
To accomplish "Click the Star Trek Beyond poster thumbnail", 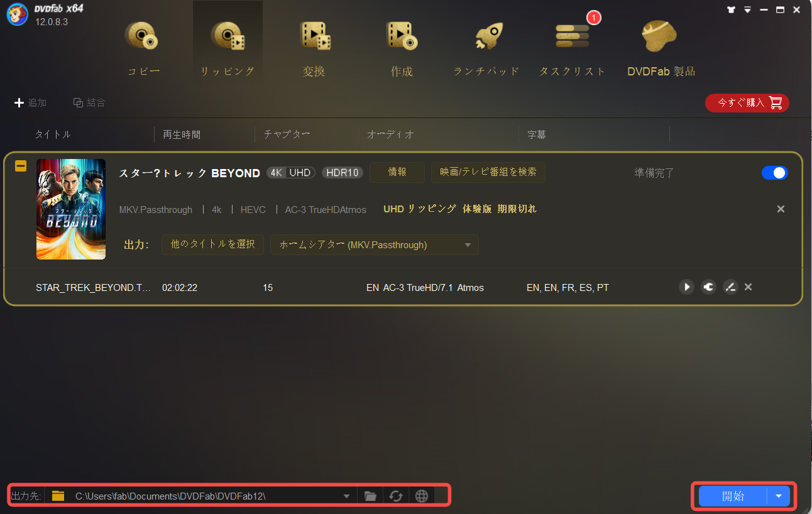I will point(71,209).
